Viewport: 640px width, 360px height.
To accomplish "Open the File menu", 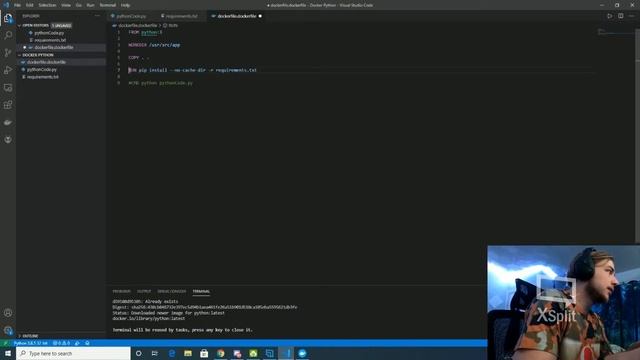I will tap(18, 5).
